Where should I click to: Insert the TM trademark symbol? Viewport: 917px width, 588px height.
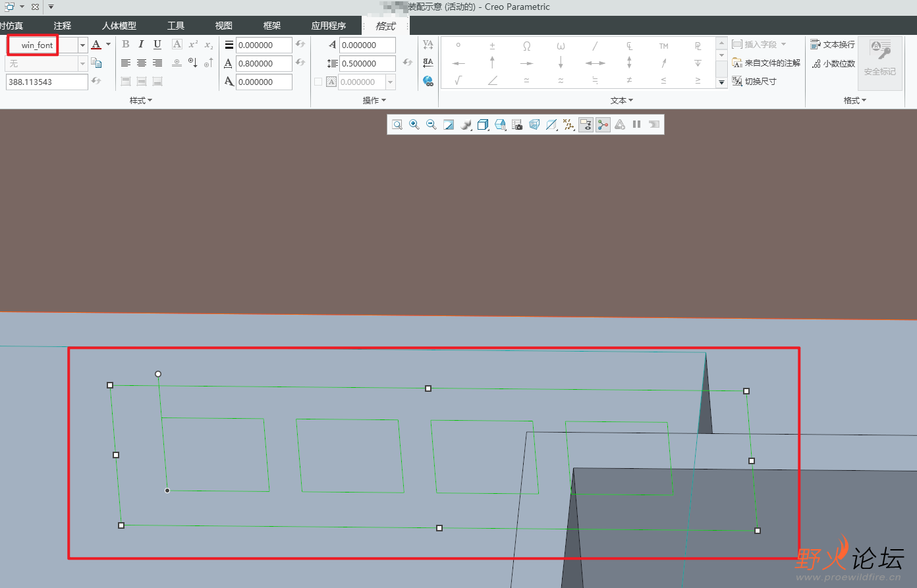coord(663,45)
